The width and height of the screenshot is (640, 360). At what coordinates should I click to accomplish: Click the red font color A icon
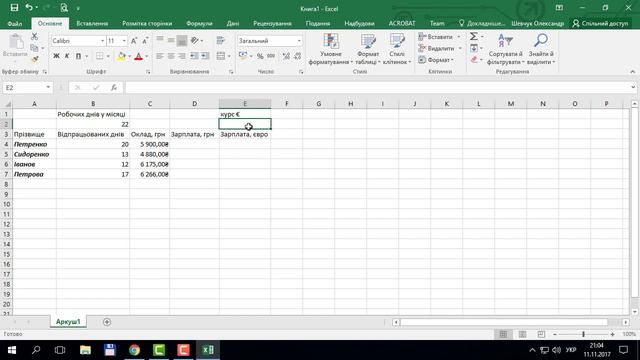click(138, 56)
